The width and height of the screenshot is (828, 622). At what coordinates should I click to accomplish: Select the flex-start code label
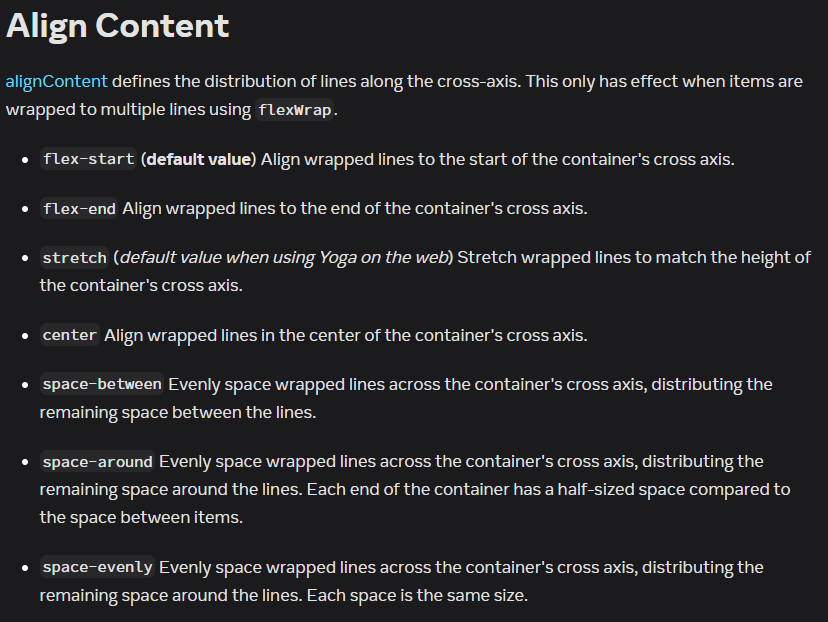click(88, 159)
